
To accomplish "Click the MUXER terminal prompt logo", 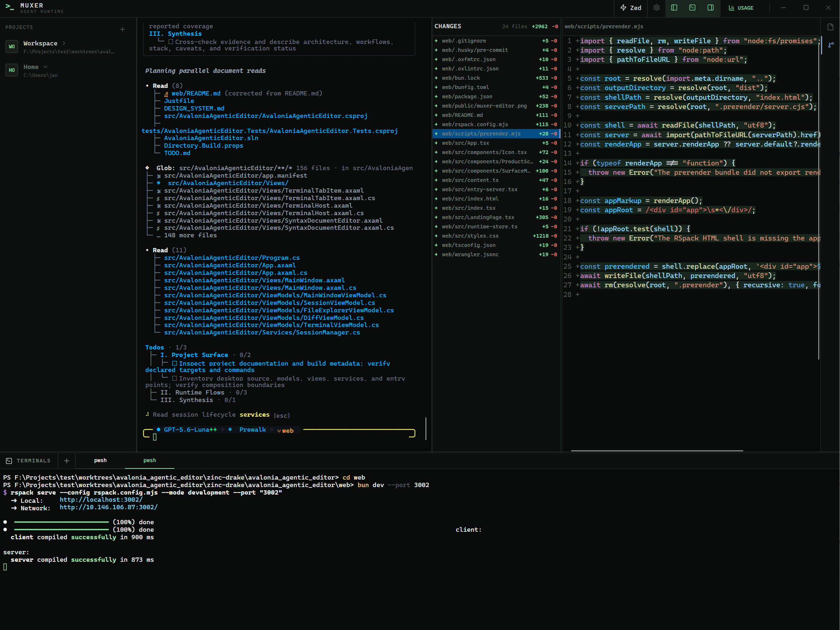I will (10, 7).
